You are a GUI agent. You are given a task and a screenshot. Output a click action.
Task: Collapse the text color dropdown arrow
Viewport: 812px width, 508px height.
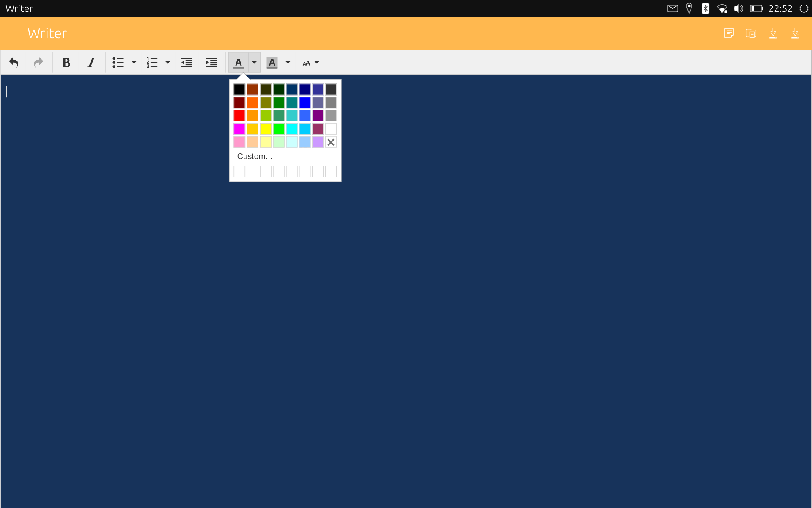254,63
